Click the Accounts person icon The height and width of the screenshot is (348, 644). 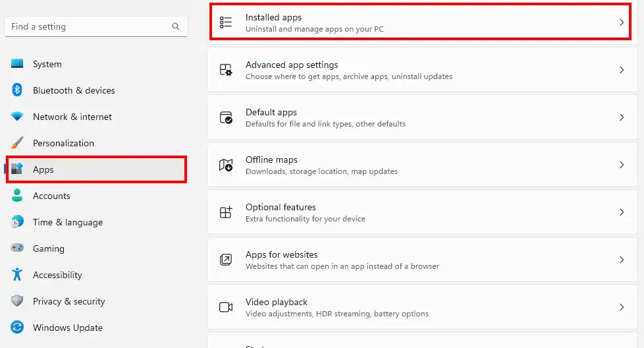[x=17, y=195]
